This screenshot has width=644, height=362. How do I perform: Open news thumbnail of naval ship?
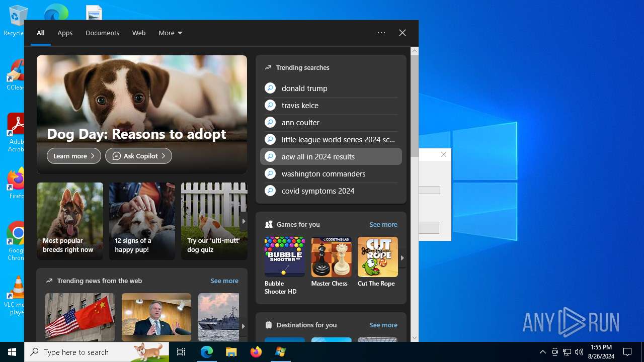pos(218,317)
